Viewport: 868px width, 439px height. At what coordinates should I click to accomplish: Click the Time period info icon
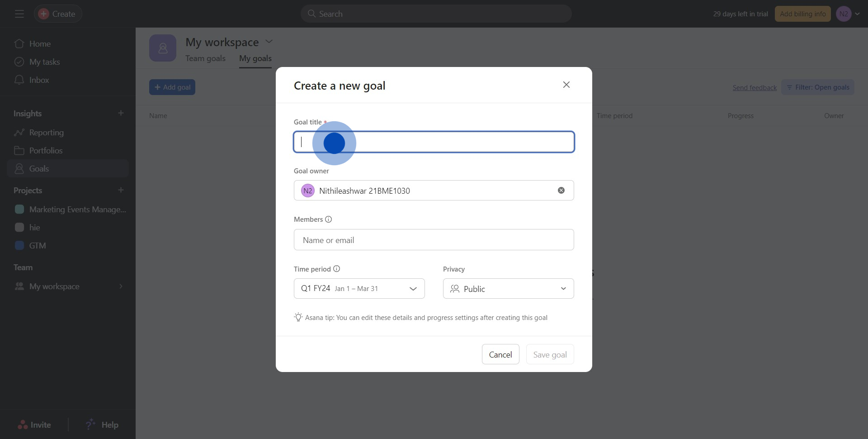(337, 269)
